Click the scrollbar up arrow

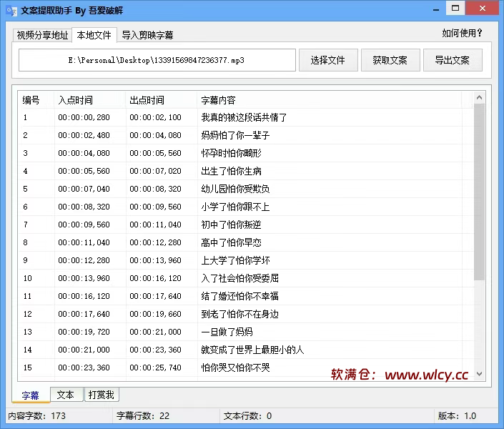pos(479,97)
